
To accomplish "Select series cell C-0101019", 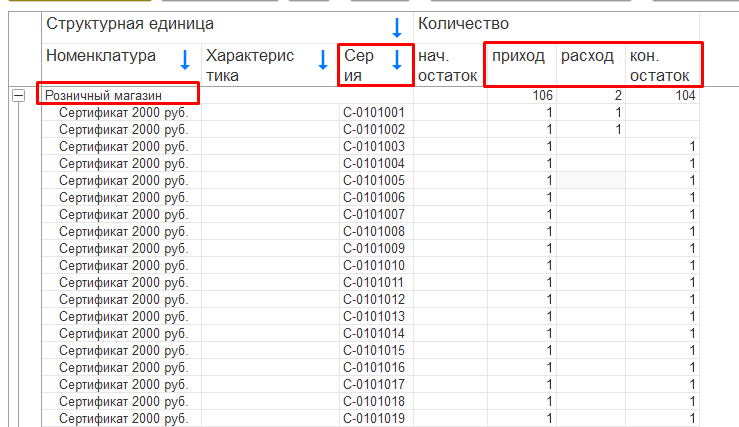I will [376, 418].
